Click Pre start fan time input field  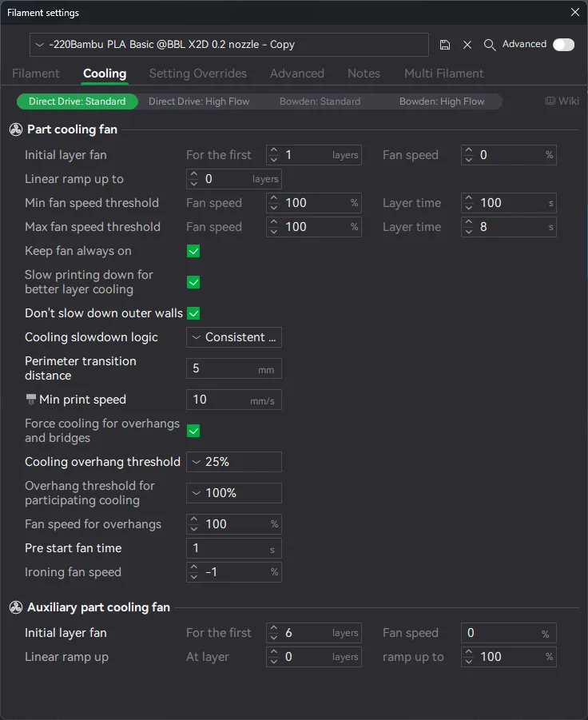pyautogui.click(x=233, y=548)
